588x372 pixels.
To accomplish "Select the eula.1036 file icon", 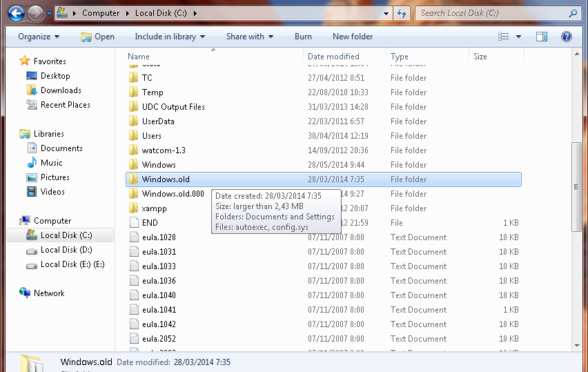I will (x=134, y=281).
